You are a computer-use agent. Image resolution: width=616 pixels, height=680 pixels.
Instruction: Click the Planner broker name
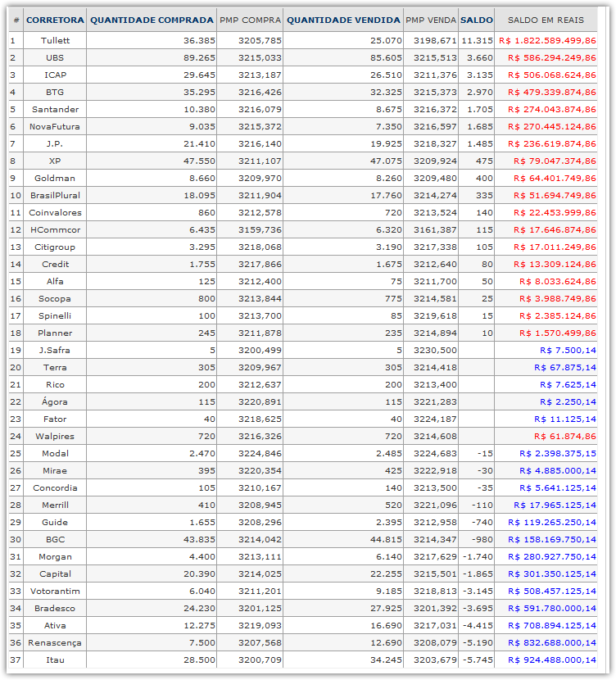[x=55, y=333]
